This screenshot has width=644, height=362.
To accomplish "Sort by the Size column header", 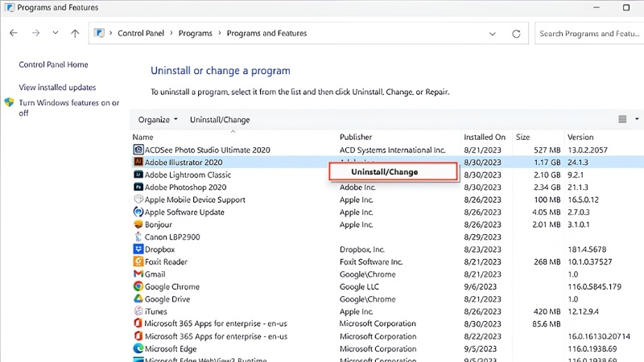I will click(522, 137).
